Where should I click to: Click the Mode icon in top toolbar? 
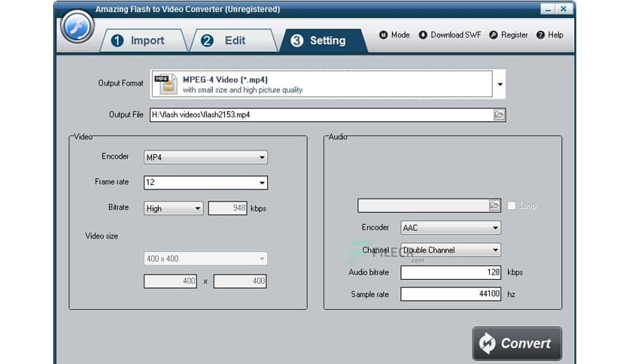coord(384,35)
